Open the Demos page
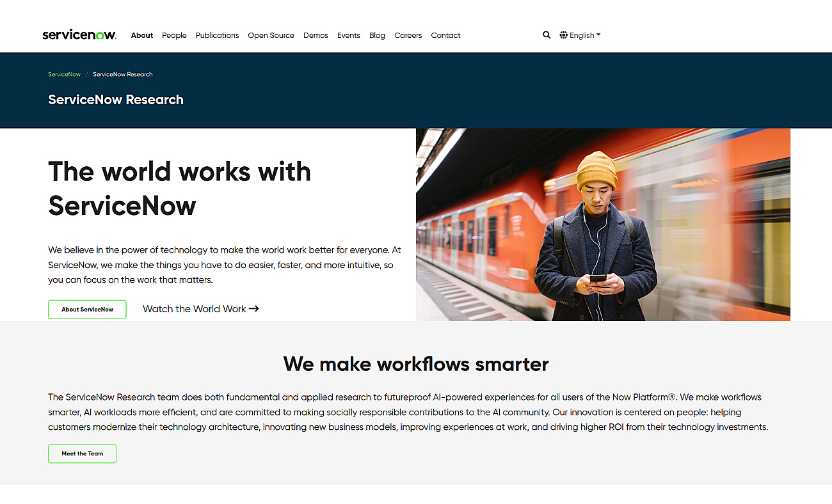The height and width of the screenshot is (504, 832). tap(316, 35)
